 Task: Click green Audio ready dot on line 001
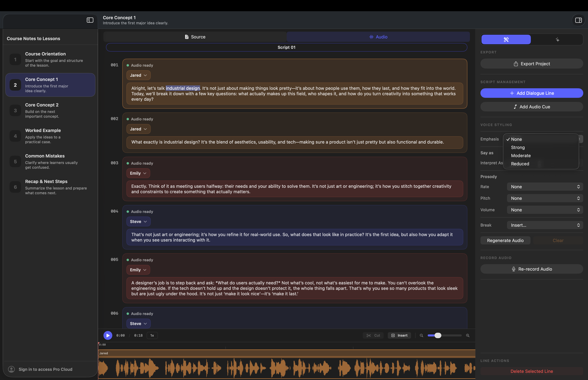pyautogui.click(x=128, y=65)
